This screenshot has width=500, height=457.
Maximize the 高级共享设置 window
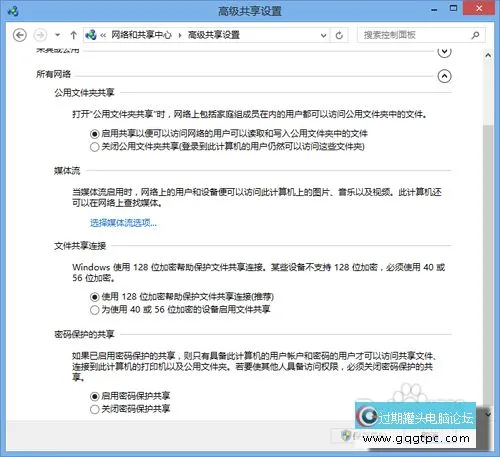point(453,8)
